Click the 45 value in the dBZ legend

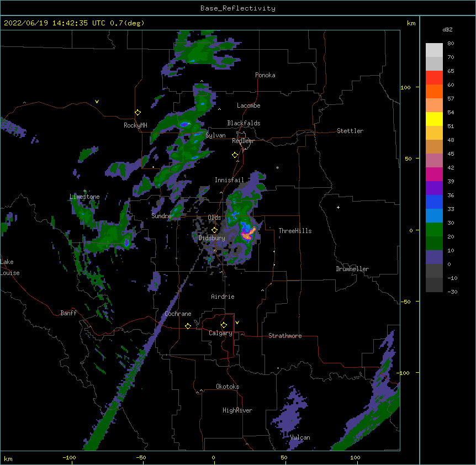[x=451, y=154]
